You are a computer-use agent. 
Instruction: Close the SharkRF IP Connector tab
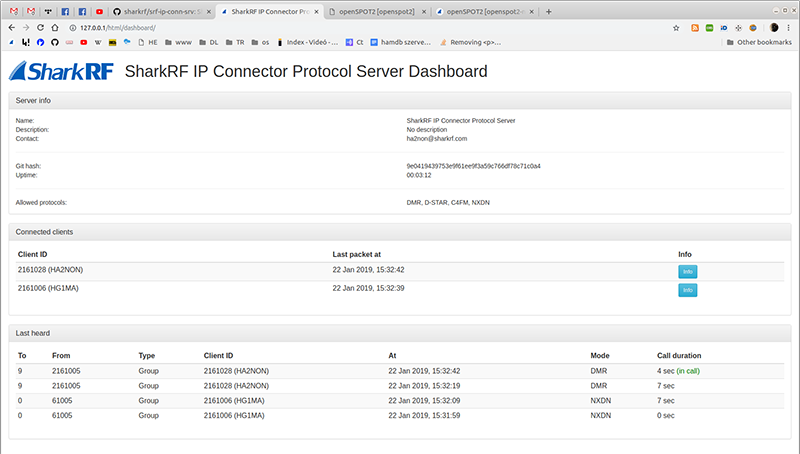316,11
